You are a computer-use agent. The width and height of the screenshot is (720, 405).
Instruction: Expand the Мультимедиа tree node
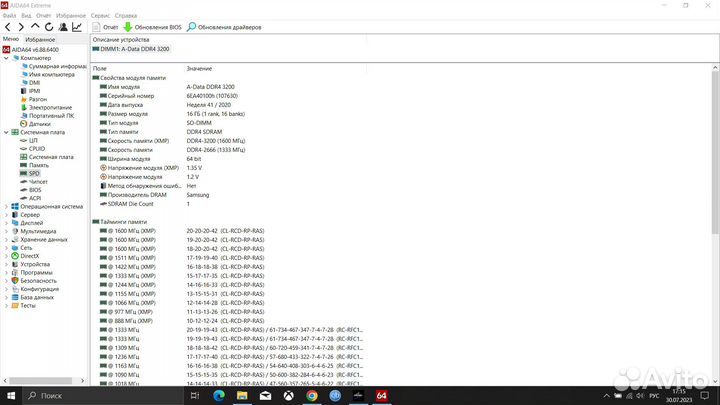click(5, 231)
